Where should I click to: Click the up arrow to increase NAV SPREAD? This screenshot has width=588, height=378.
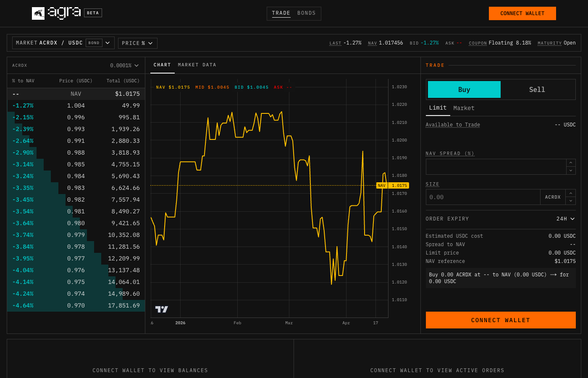(x=571, y=163)
